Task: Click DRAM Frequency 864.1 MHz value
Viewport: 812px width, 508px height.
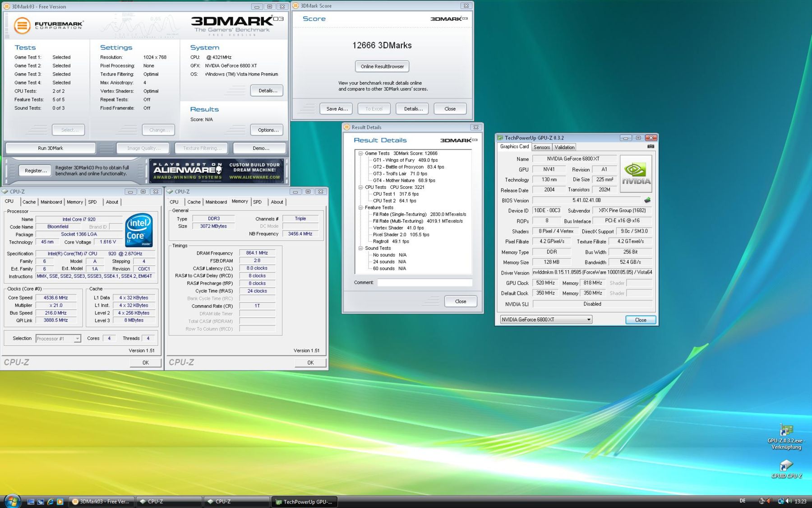Action: 257,253
